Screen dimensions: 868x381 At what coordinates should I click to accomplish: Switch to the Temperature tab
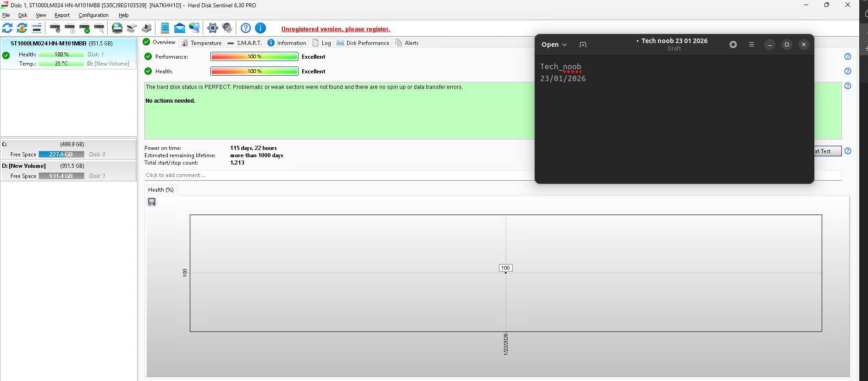pyautogui.click(x=202, y=43)
